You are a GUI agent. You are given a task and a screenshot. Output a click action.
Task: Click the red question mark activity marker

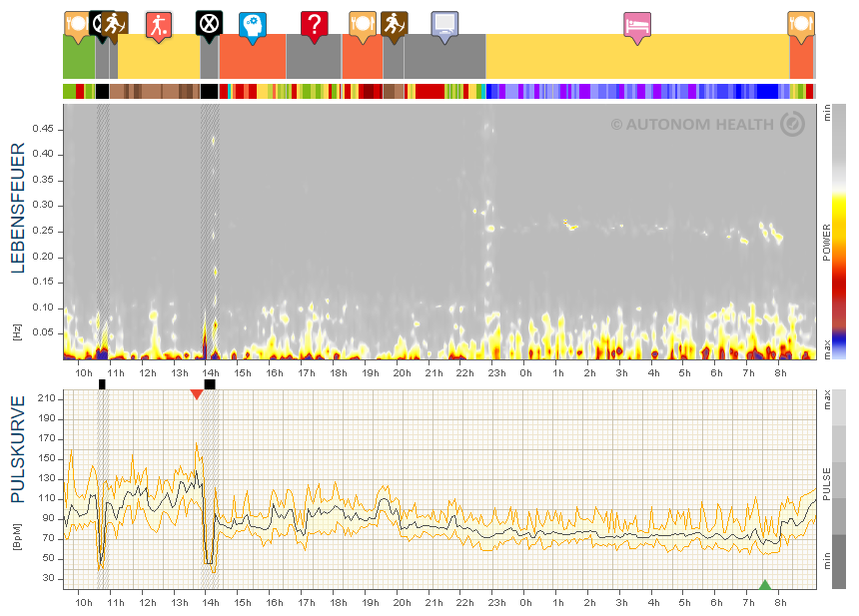[x=315, y=24]
